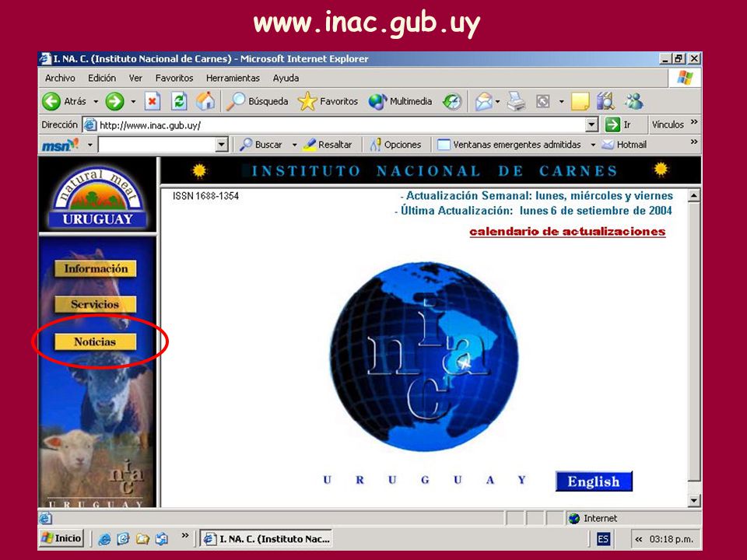Open Hotmail from the MSN toolbar

[x=624, y=145]
